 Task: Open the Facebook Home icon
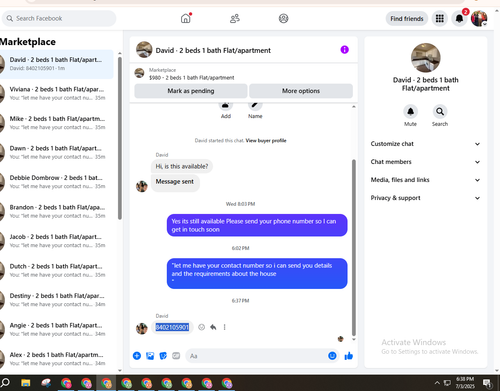point(186,18)
